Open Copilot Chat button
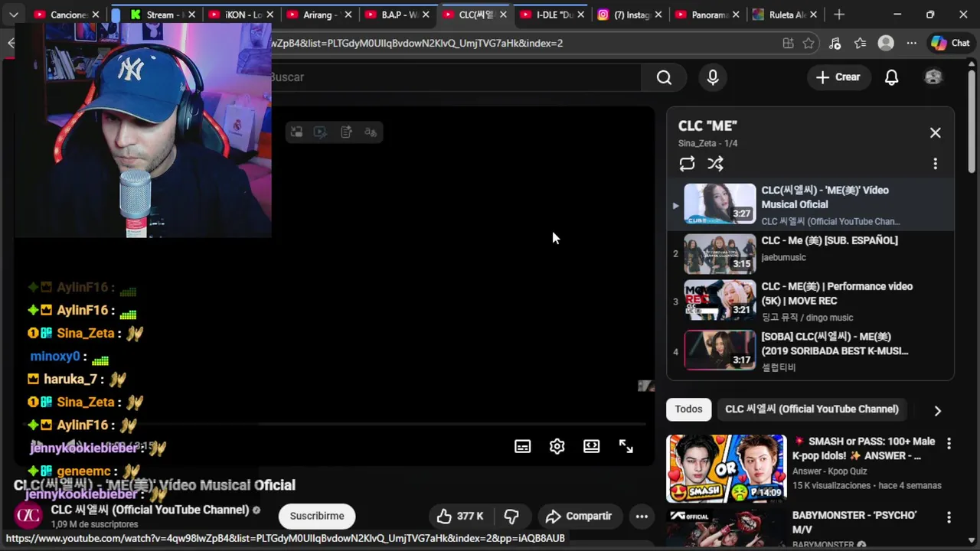980x551 pixels. coord(950,44)
